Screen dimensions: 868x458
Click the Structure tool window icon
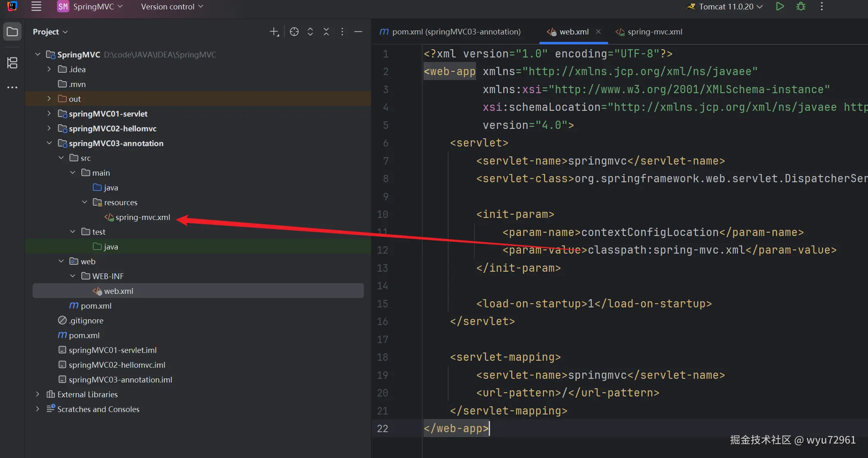[12, 63]
